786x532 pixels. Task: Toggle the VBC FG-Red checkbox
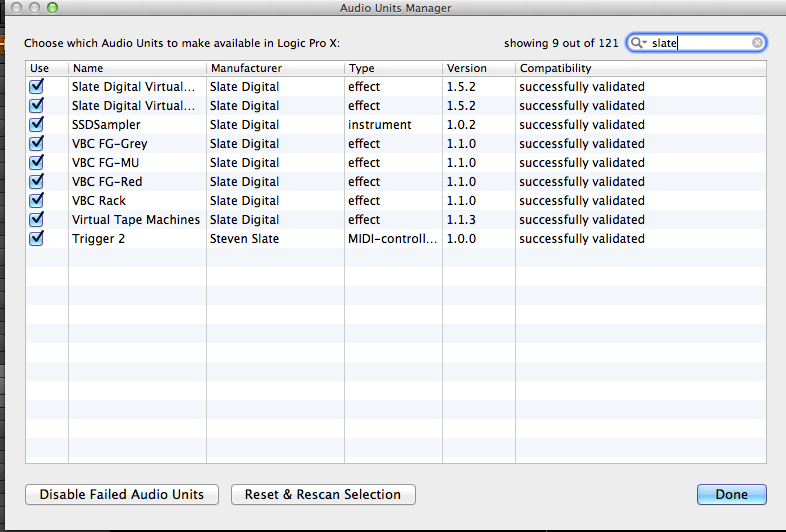pos(37,182)
